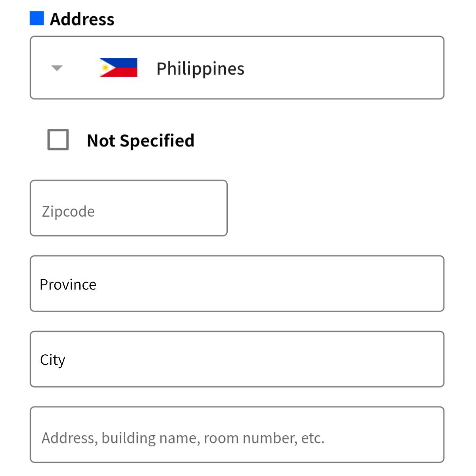The height and width of the screenshot is (476, 476).
Task: Focus the Zipcode input field
Action: tap(129, 208)
